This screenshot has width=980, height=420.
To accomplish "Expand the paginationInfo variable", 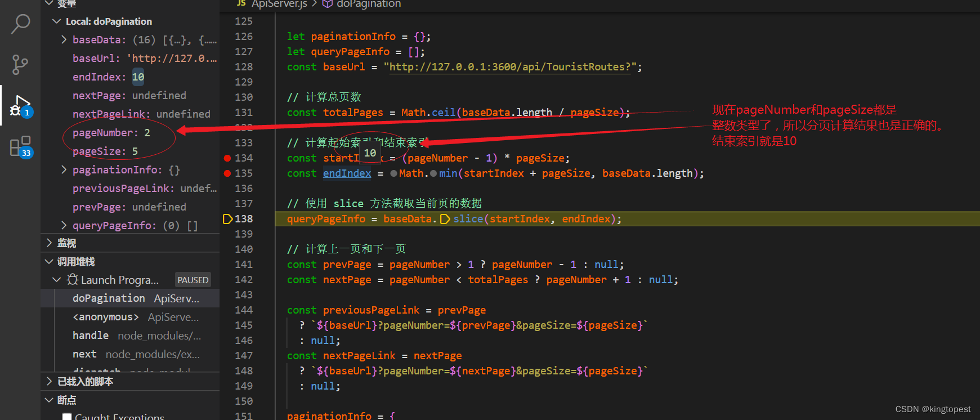I will click(x=64, y=170).
